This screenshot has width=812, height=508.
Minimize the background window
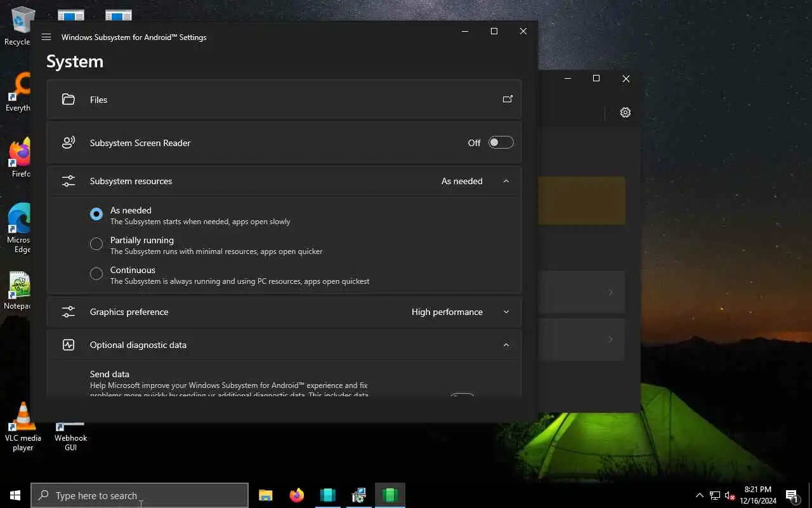point(568,78)
